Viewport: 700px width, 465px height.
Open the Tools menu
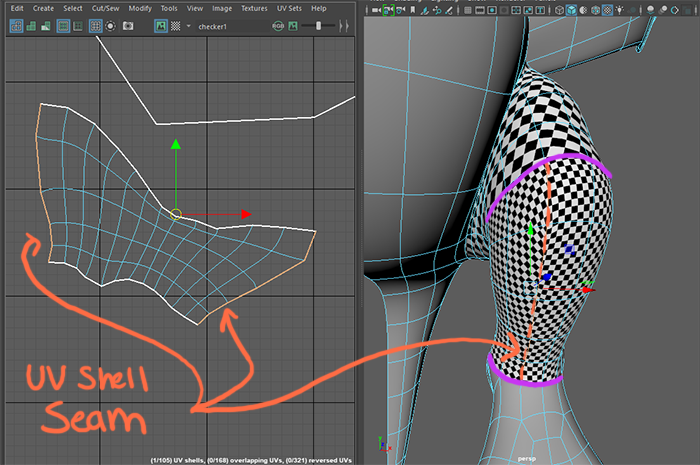(x=169, y=8)
